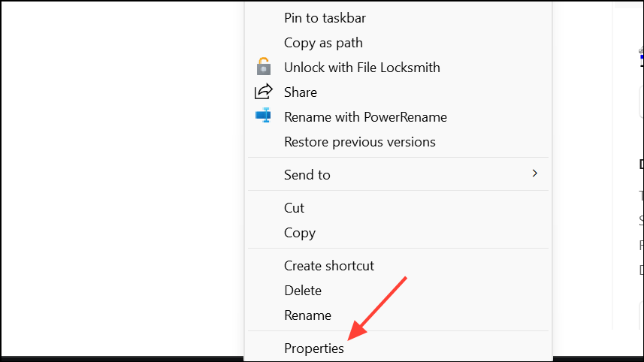Choose the Unlock with File Locksmith label
Image resolution: width=644 pixels, height=362 pixels.
(x=361, y=67)
